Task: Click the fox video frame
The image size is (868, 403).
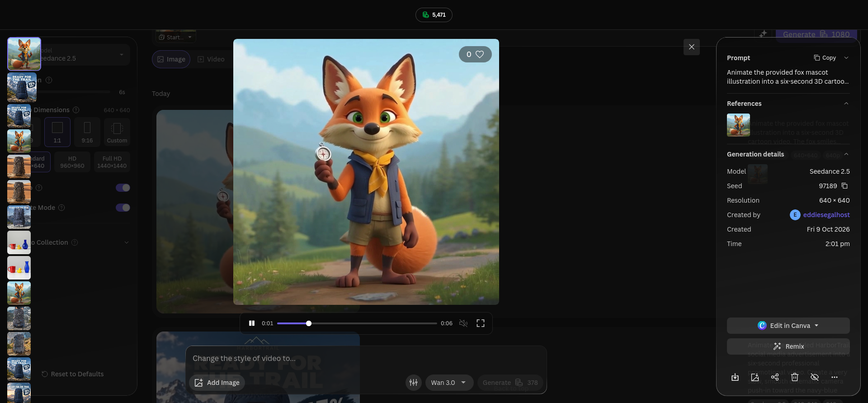Action: click(366, 172)
